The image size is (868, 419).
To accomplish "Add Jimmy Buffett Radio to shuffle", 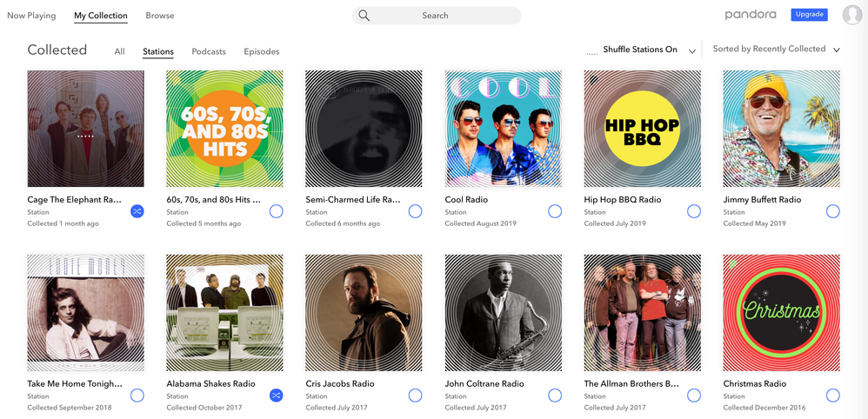I will (x=833, y=211).
